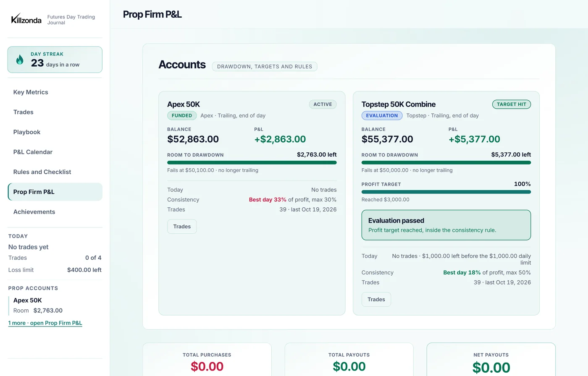Click 'Best day 18%' consistency text
The height and width of the screenshot is (376, 588).
pos(462,273)
